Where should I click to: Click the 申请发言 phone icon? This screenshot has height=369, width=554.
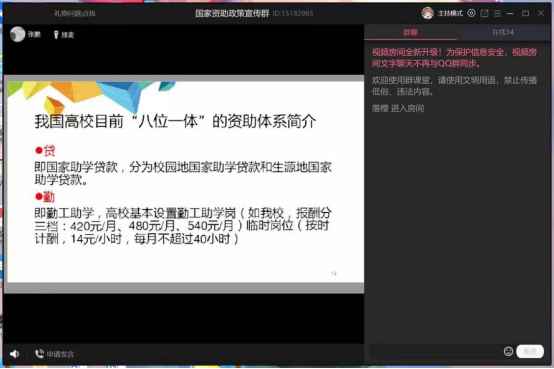(x=39, y=353)
